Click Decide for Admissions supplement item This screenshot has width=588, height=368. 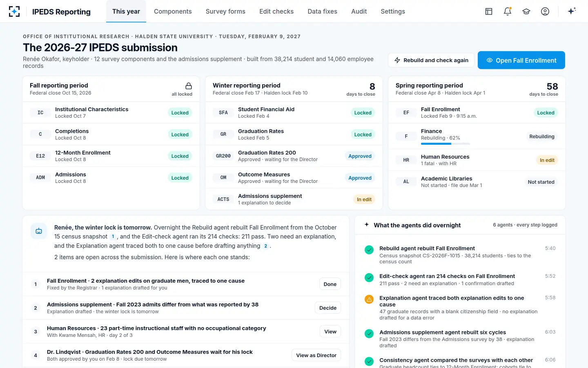(x=328, y=308)
